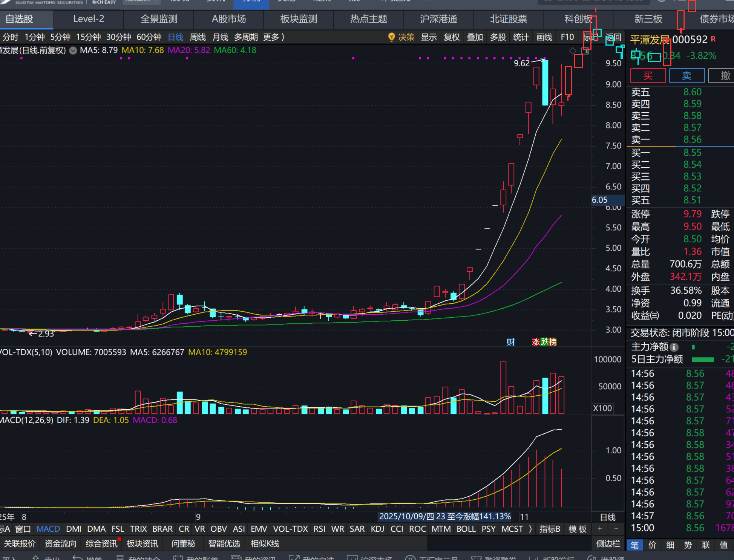Screen dimensions: 734x560
Task: Click the diamond marker icon above the chart
Action: pyautogui.click(x=573, y=50)
